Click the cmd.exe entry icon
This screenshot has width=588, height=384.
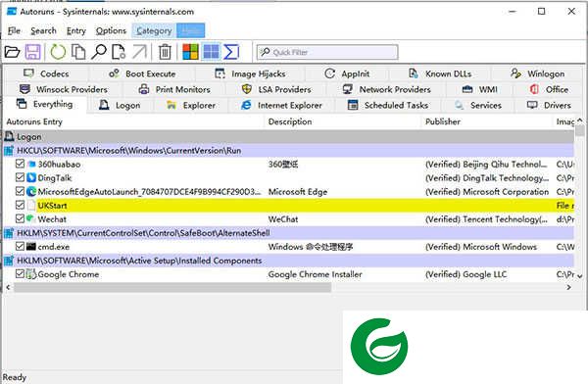pos(31,247)
